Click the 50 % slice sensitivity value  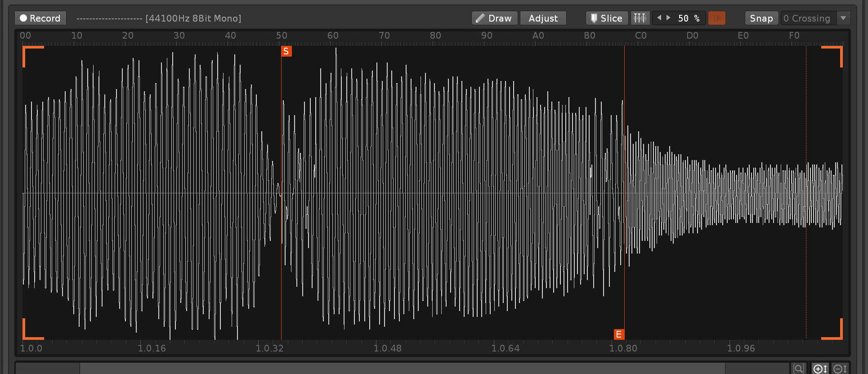[x=689, y=18]
